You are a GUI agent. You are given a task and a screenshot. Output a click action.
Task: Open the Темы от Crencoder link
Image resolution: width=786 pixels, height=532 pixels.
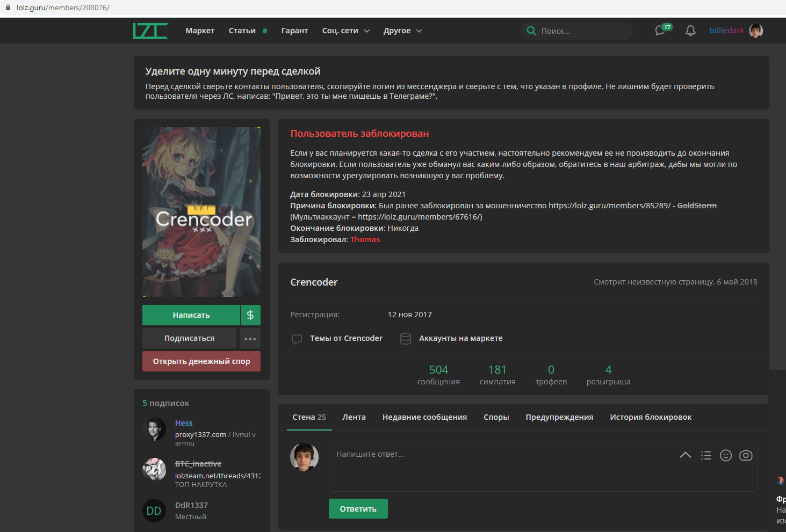click(346, 338)
